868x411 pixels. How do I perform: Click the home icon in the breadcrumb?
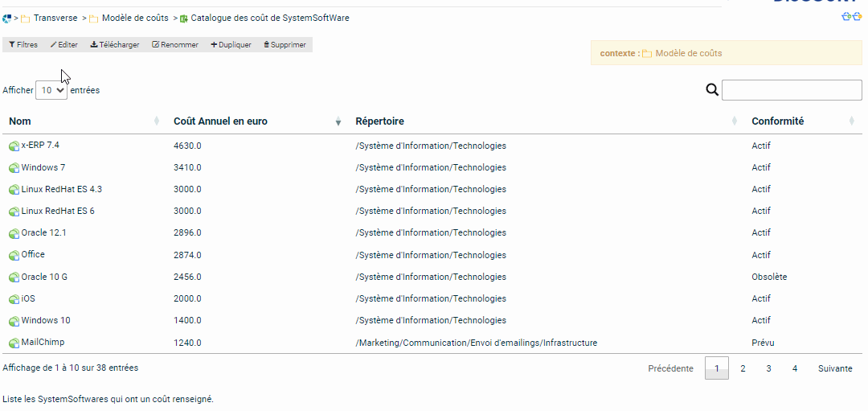[7, 18]
